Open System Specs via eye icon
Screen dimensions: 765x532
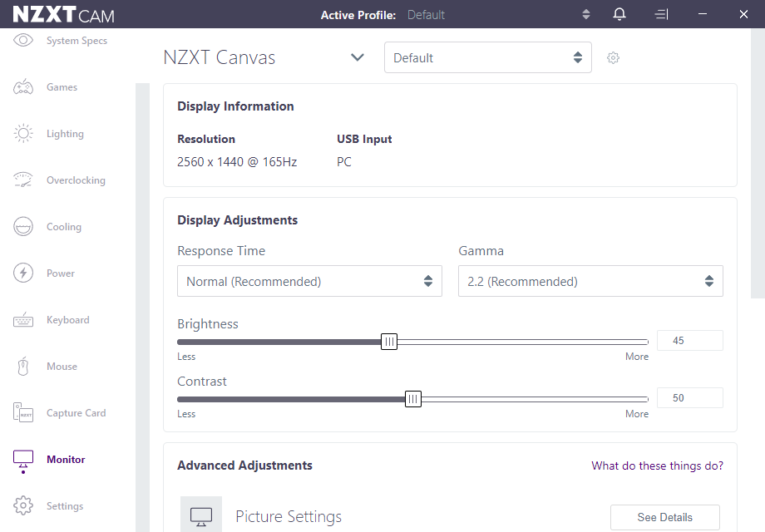pos(23,40)
